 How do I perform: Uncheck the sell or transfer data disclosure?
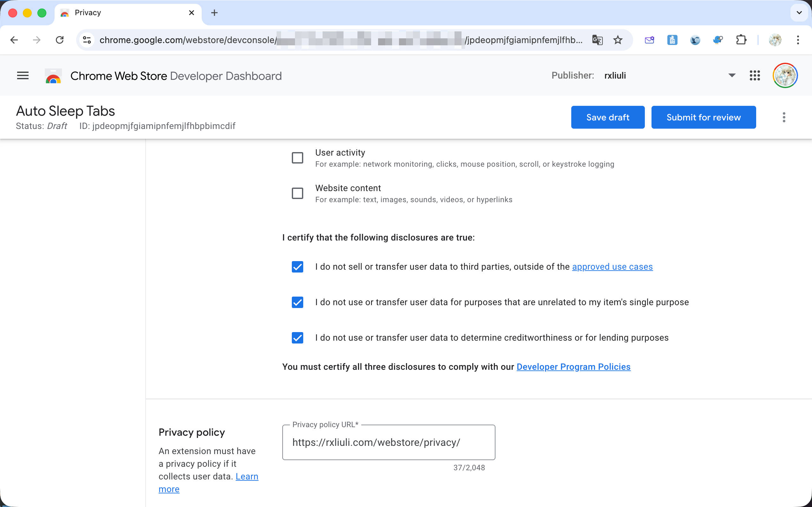[297, 267]
